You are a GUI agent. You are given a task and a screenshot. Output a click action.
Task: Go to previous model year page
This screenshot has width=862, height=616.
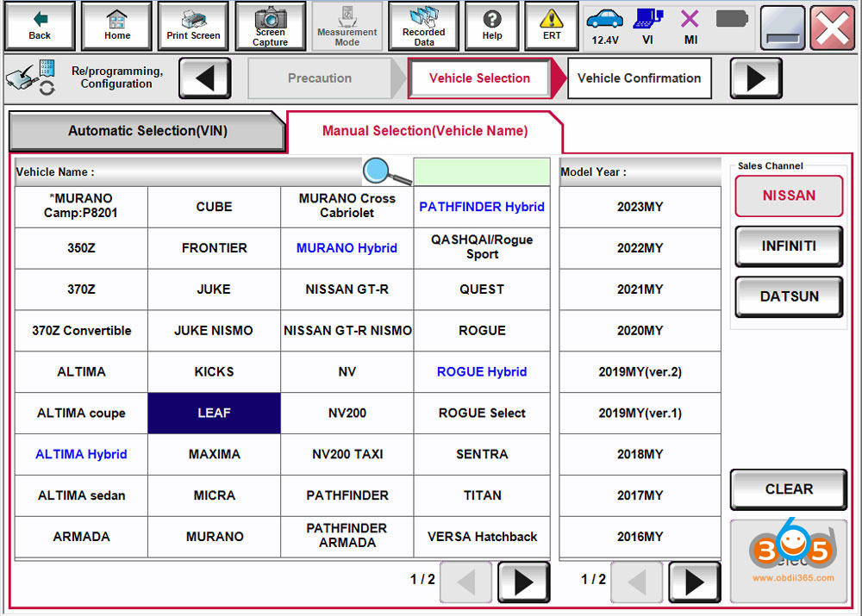pos(637,582)
